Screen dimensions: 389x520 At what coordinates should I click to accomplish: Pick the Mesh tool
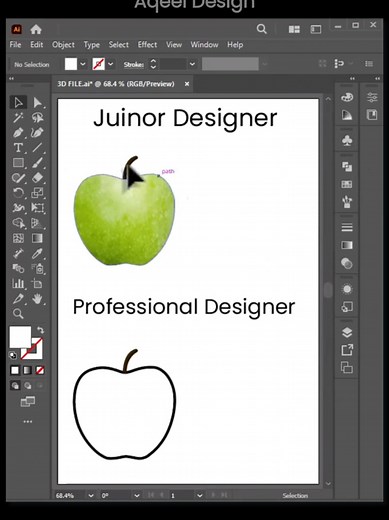pyautogui.click(x=18, y=238)
